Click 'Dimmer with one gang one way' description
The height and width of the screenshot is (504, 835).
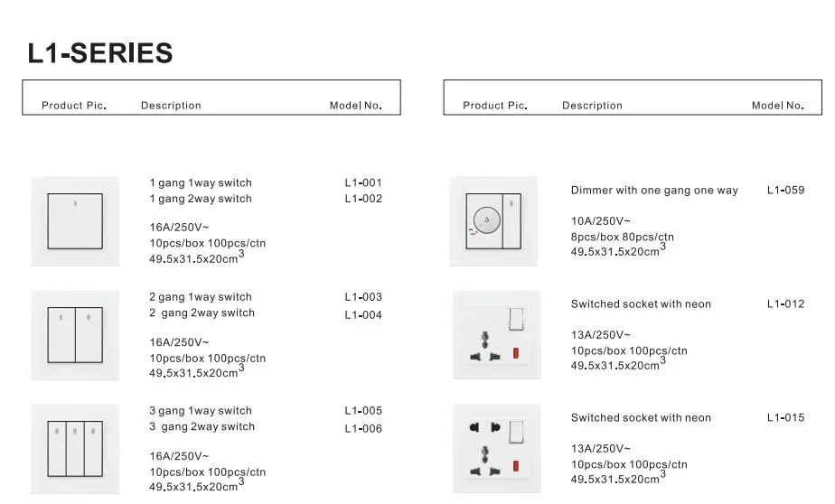point(654,191)
